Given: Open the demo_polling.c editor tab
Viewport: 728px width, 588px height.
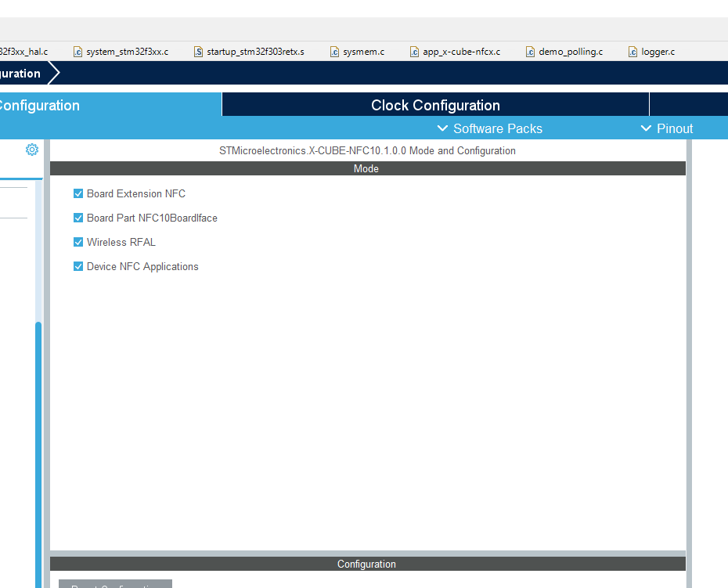Looking at the screenshot, I should (x=564, y=52).
